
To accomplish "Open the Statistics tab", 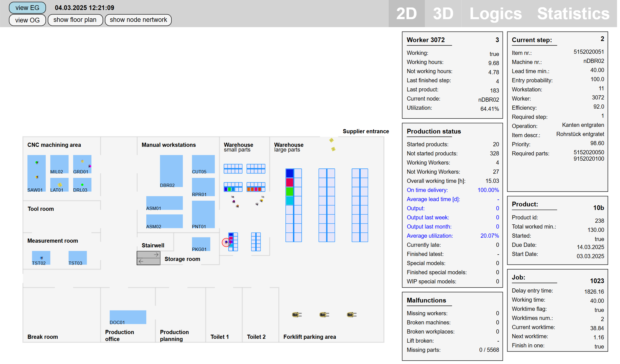I will tap(573, 14).
